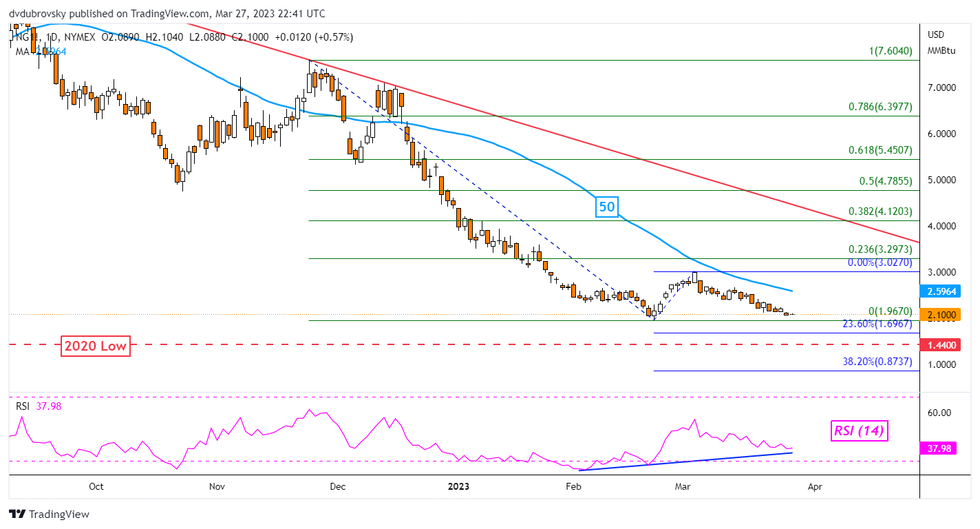Click the Apr label on time axis
The image size is (980, 529).
point(815,486)
